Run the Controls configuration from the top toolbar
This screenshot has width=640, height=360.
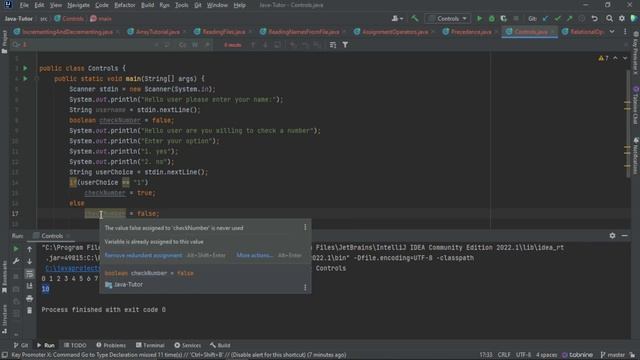click(480, 19)
